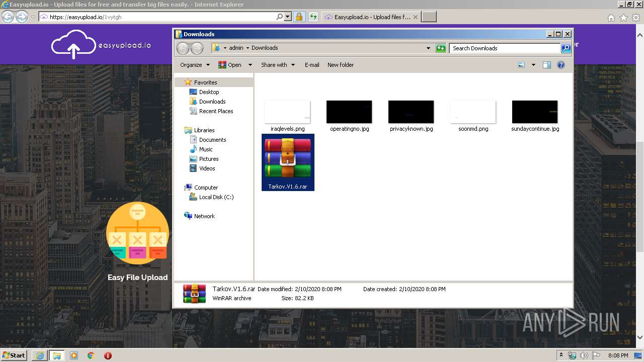This screenshot has width=644, height=362.
Task: Click New folder in toolbar
Action: [341, 65]
